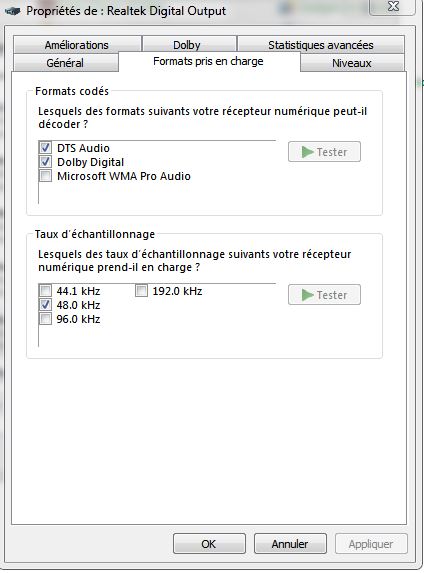Check the 96.0 kHz sample rate
424x573 pixels.
coord(45,319)
